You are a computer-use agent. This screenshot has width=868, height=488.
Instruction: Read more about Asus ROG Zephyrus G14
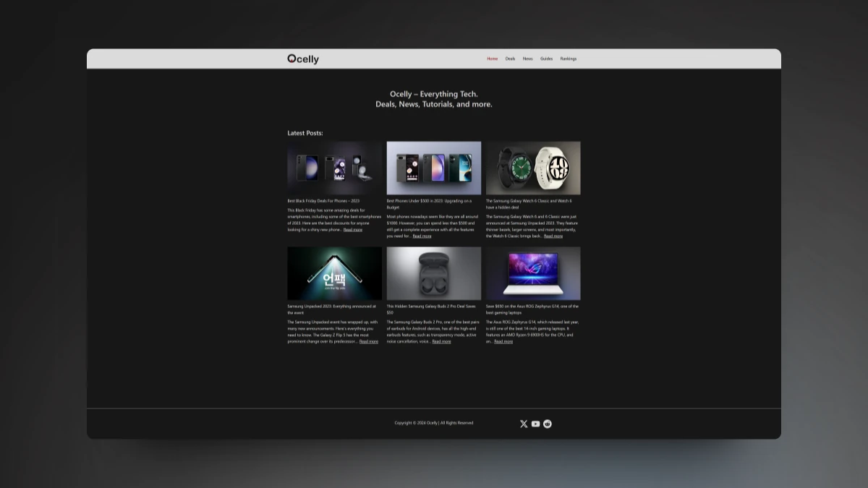point(504,341)
